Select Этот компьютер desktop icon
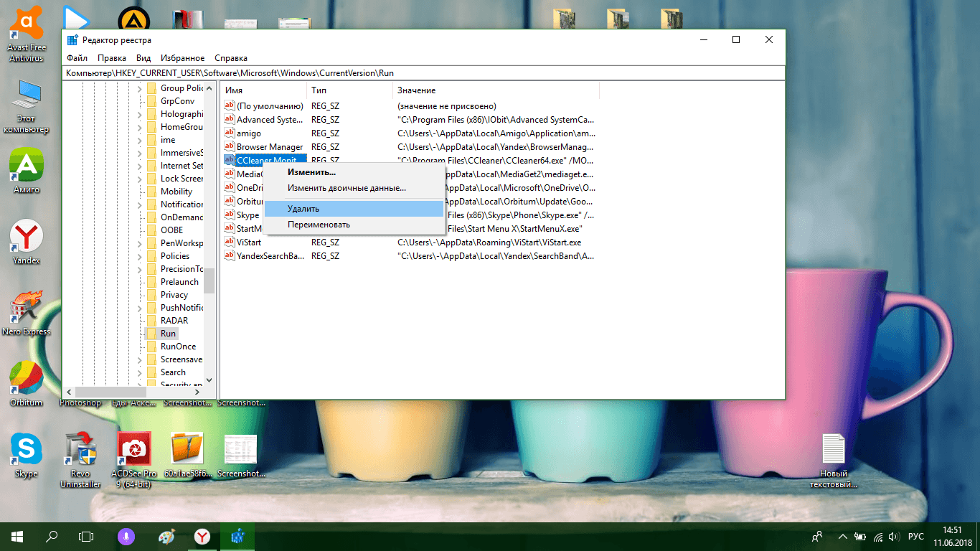 pos(27,106)
